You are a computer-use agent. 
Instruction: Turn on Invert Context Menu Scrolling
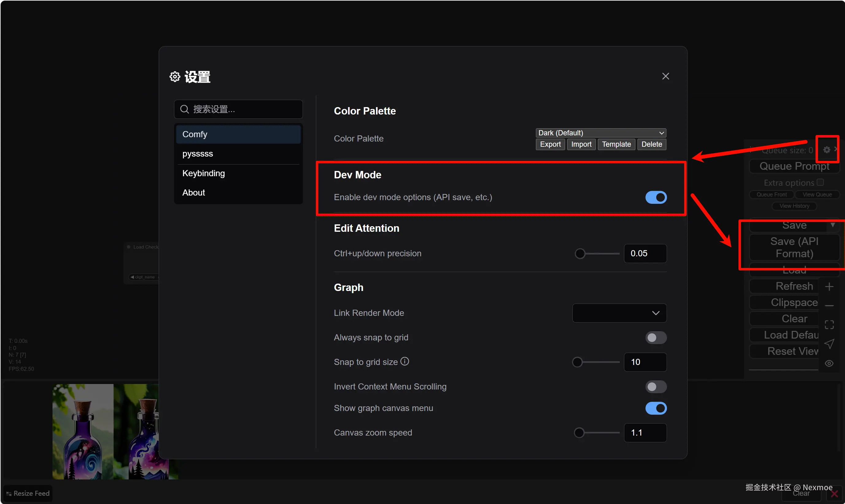[x=656, y=386]
